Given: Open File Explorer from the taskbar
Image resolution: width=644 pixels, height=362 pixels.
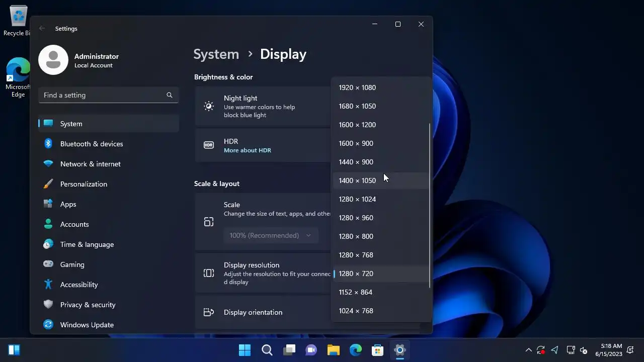Looking at the screenshot, I should click(334, 350).
